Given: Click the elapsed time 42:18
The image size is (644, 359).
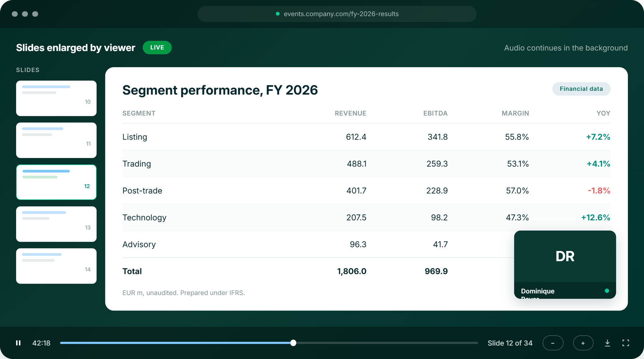Looking at the screenshot, I should (x=41, y=343).
